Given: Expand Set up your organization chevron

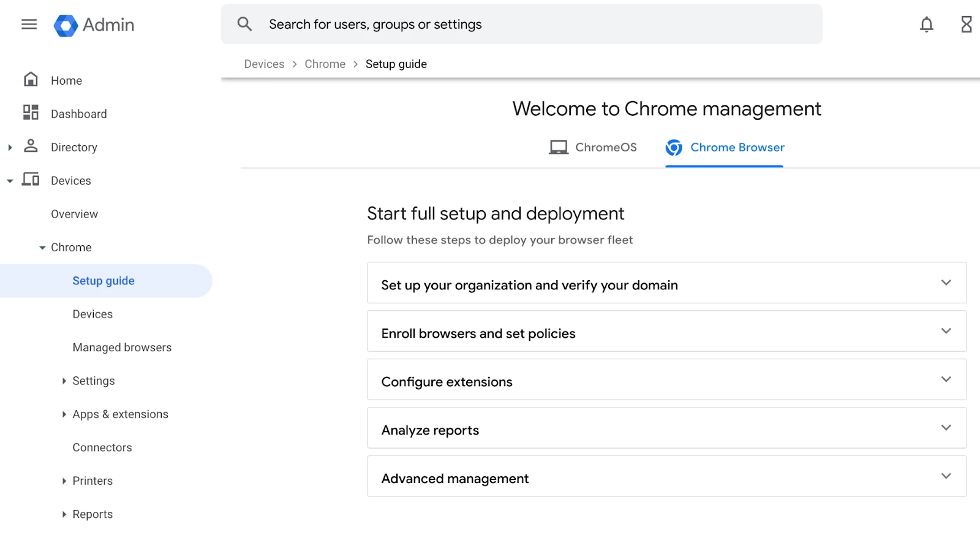Looking at the screenshot, I should 946,283.
